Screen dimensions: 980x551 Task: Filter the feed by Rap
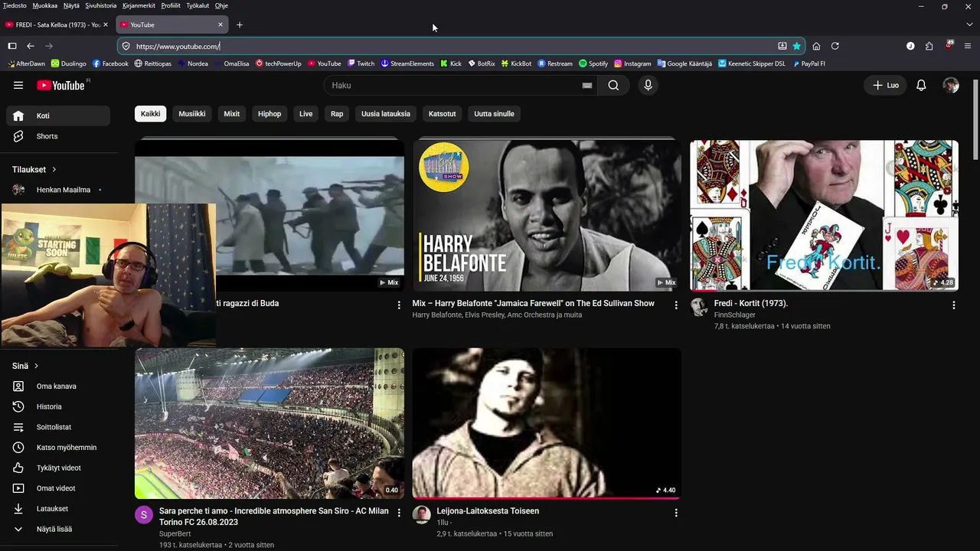click(x=337, y=113)
